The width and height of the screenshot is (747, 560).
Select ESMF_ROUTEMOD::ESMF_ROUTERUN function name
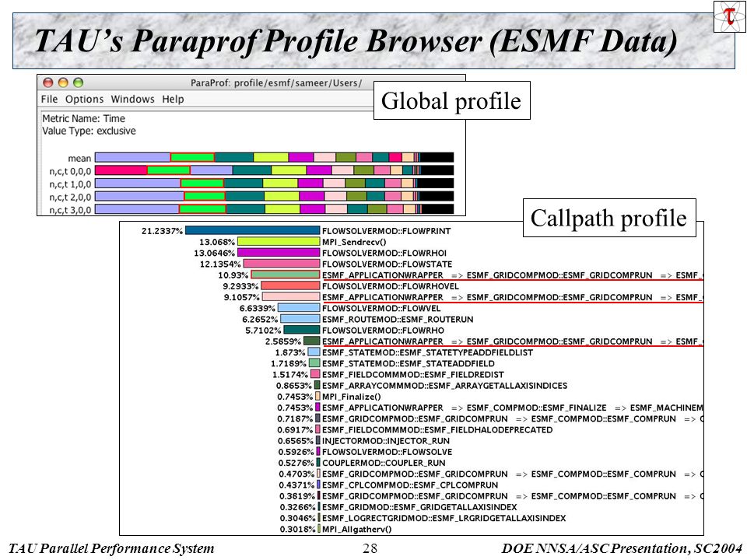[398, 319]
